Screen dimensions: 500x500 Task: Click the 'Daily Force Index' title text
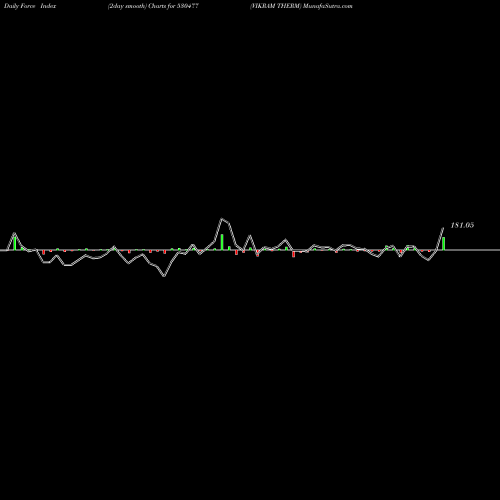30,6
